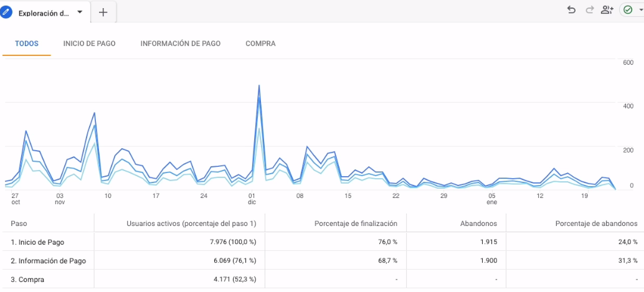644x292 pixels.
Task: Click the Porcentaje de finalización column header
Action: (356, 224)
